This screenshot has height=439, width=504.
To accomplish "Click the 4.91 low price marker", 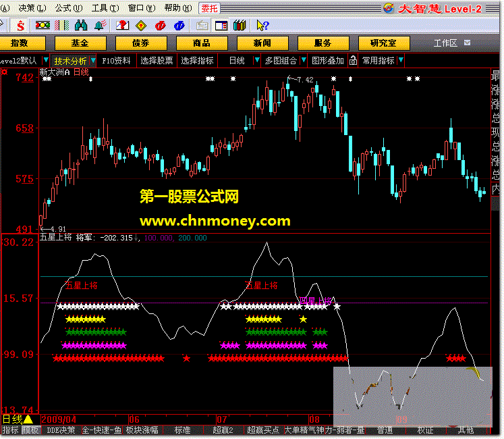I will 58,229.
